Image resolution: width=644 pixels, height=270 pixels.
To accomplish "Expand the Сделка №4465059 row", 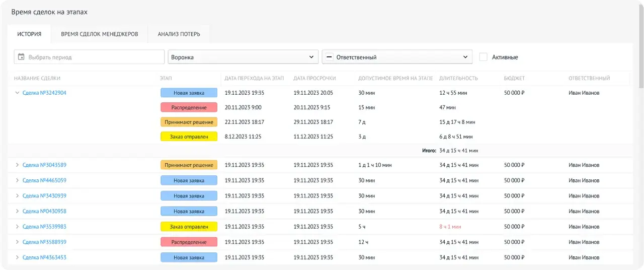I will 17,180.
